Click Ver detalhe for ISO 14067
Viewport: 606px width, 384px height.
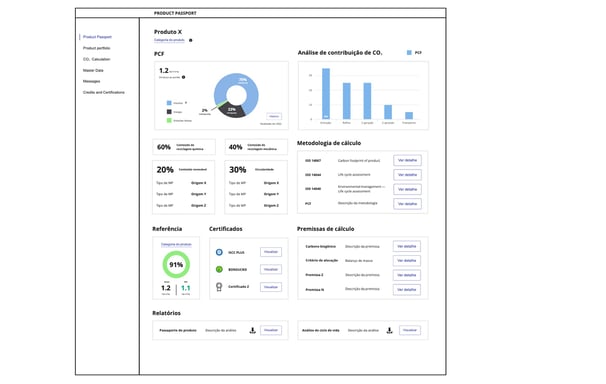[x=407, y=160]
